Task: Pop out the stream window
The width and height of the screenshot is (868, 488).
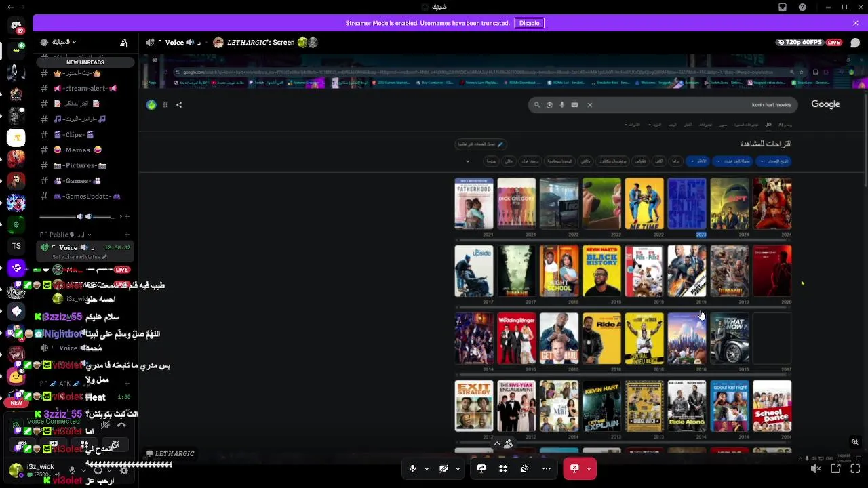Action: (x=835, y=468)
